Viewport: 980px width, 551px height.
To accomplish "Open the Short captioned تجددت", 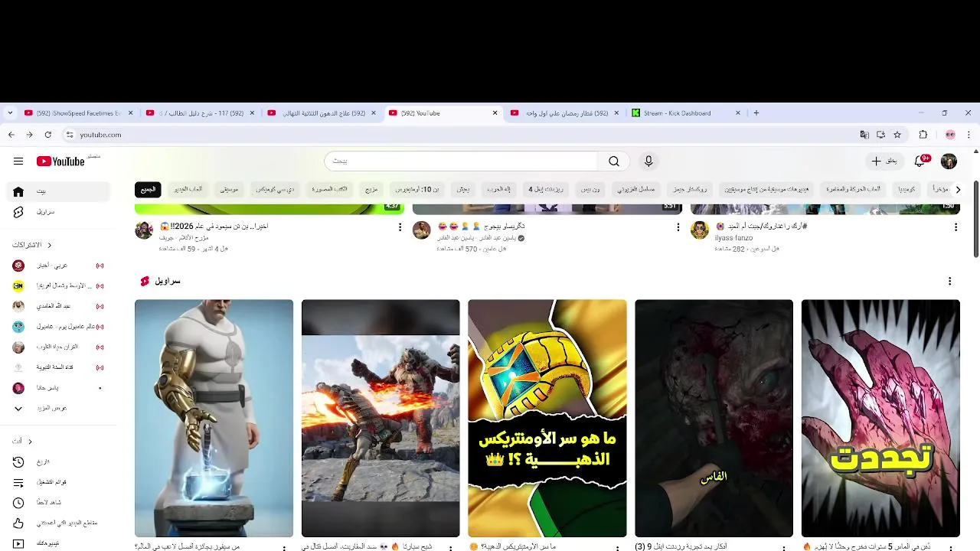I will (x=880, y=418).
